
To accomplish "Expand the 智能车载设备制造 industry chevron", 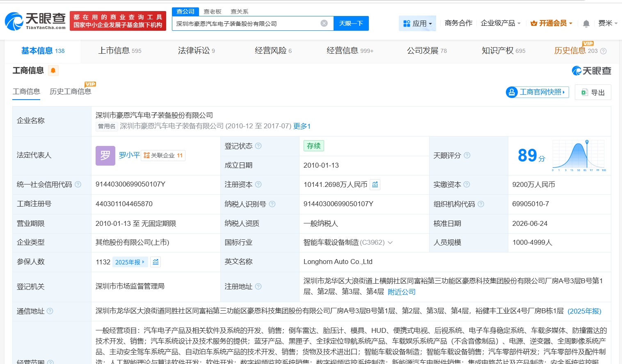I will point(390,243).
